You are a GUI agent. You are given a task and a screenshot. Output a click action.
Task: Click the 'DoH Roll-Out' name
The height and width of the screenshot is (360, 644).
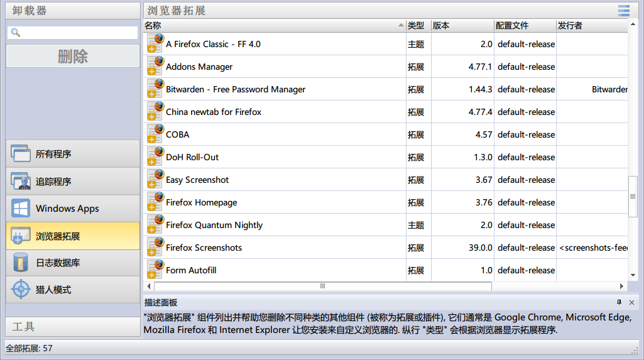192,157
